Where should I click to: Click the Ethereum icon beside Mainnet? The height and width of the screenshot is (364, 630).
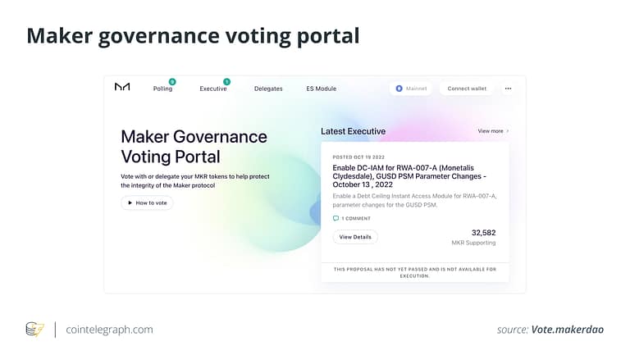[x=399, y=89]
